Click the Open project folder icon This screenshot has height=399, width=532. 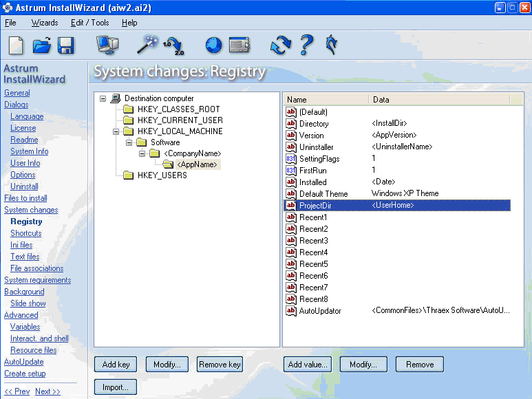pos(42,45)
